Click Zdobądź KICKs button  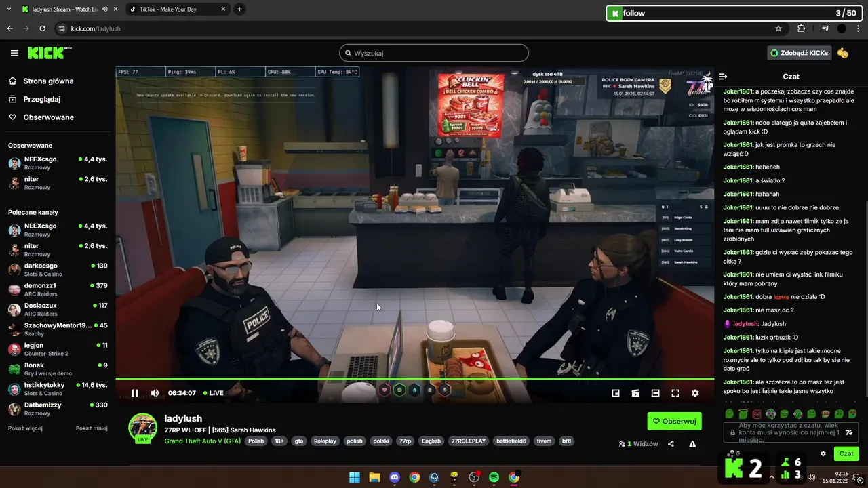point(800,53)
